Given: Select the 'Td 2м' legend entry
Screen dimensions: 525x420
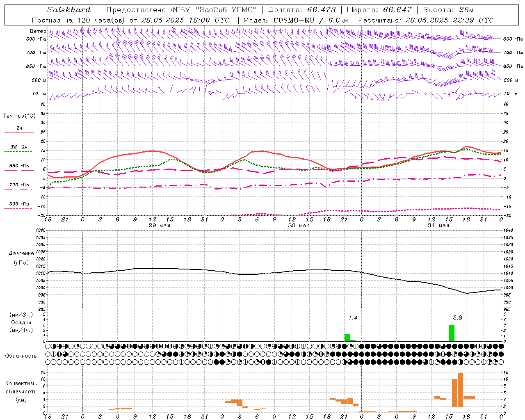Looking at the screenshot, I should pos(19,147).
